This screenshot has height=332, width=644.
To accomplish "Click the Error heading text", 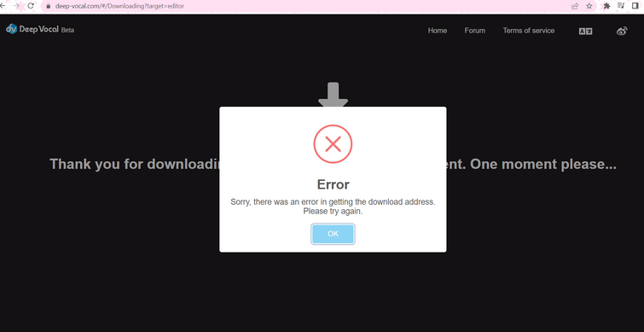I will 334,184.
